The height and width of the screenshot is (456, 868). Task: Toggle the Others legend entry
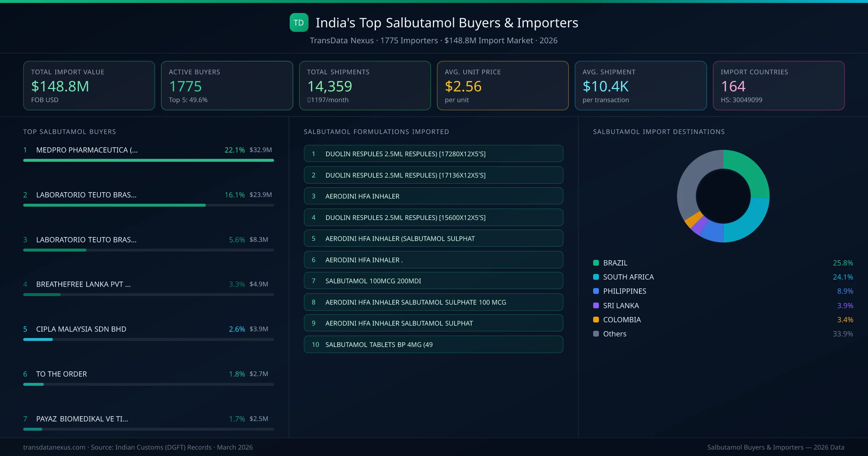pyautogui.click(x=614, y=334)
